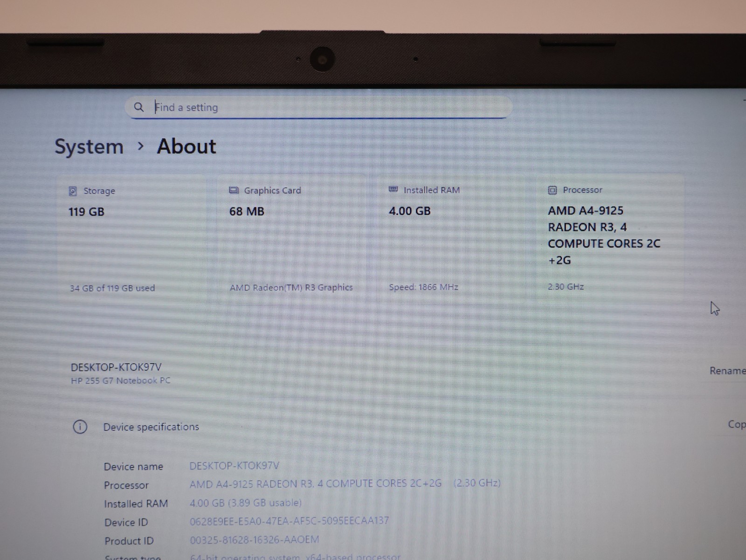The image size is (746, 560).
Task: Click Product ID value 00325-81628-16326-AAOEM
Action: pos(255,540)
